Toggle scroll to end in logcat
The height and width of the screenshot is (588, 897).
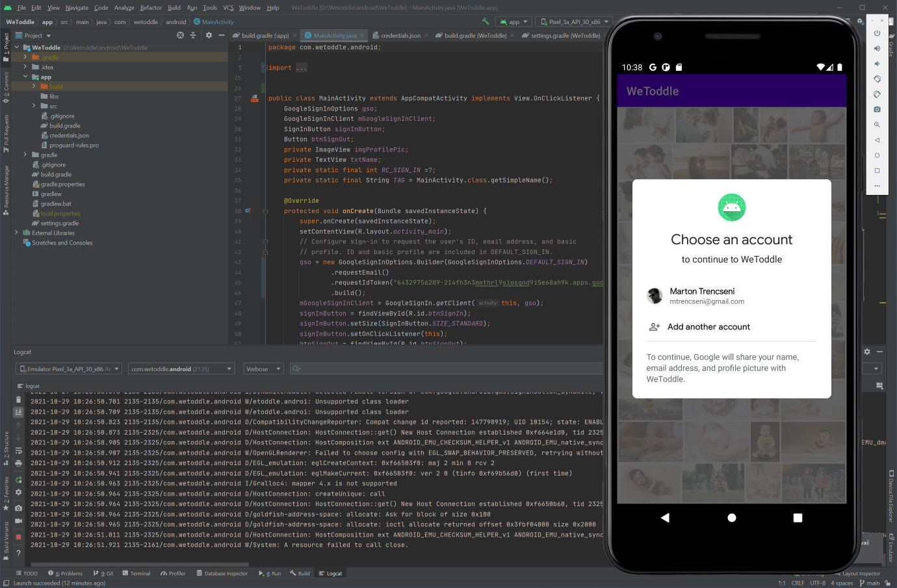[x=18, y=412]
